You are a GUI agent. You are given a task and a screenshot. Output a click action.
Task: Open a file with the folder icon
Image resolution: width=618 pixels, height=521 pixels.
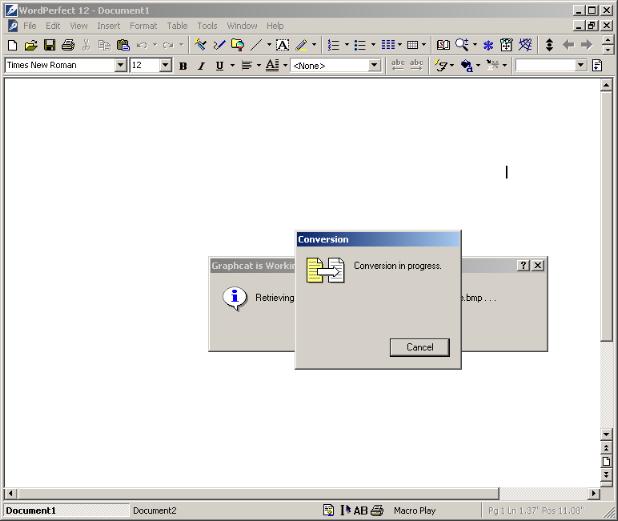[31, 45]
